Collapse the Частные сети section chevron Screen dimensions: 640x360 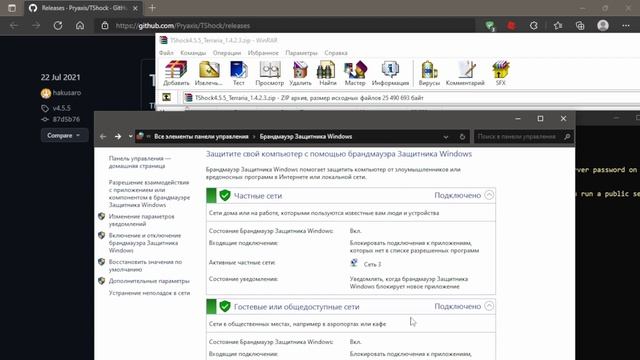[x=489, y=195]
